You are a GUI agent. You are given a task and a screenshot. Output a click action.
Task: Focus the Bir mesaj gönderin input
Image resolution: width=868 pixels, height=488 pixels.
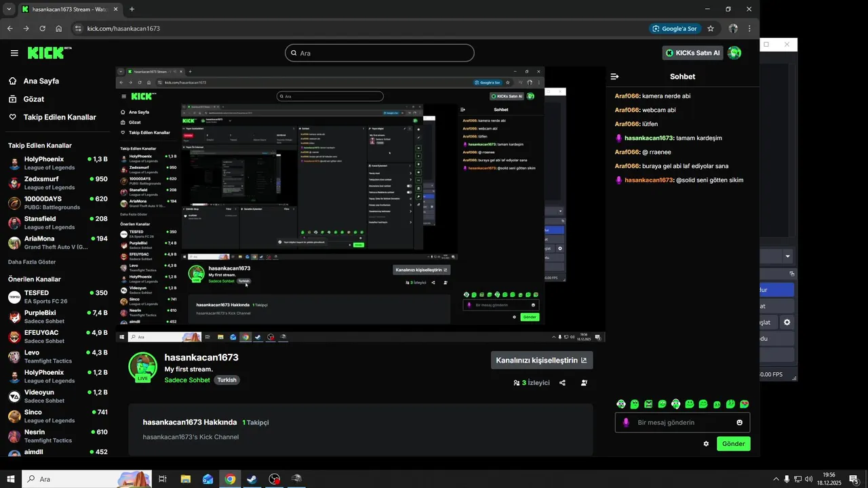[x=683, y=422]
